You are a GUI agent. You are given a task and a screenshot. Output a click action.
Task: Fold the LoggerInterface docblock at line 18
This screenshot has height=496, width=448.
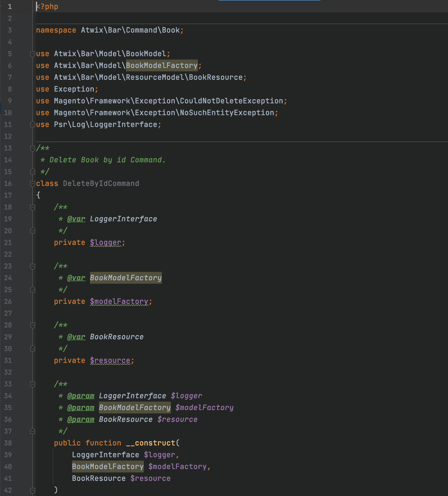click(x=33, y=207)
